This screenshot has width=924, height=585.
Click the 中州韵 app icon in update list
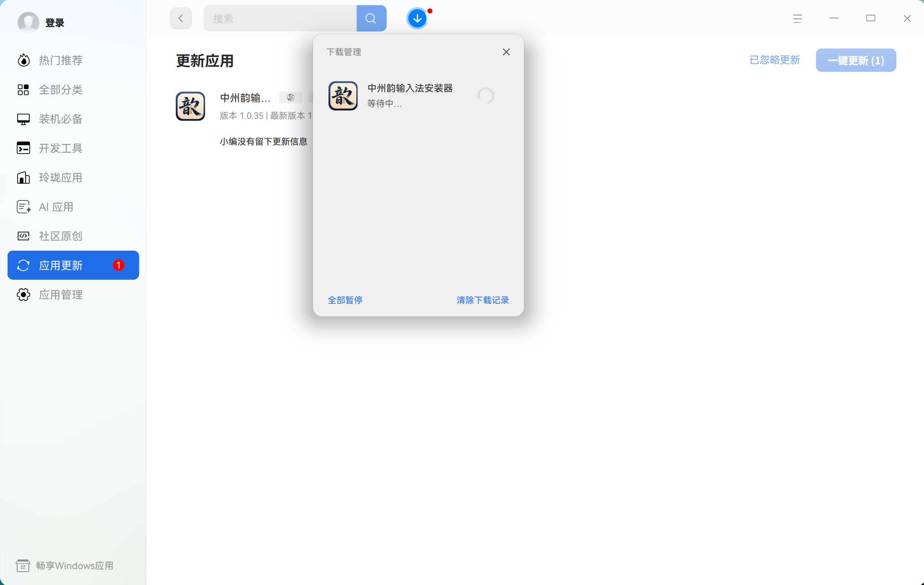pyautogui.click(x=190, y=106)
